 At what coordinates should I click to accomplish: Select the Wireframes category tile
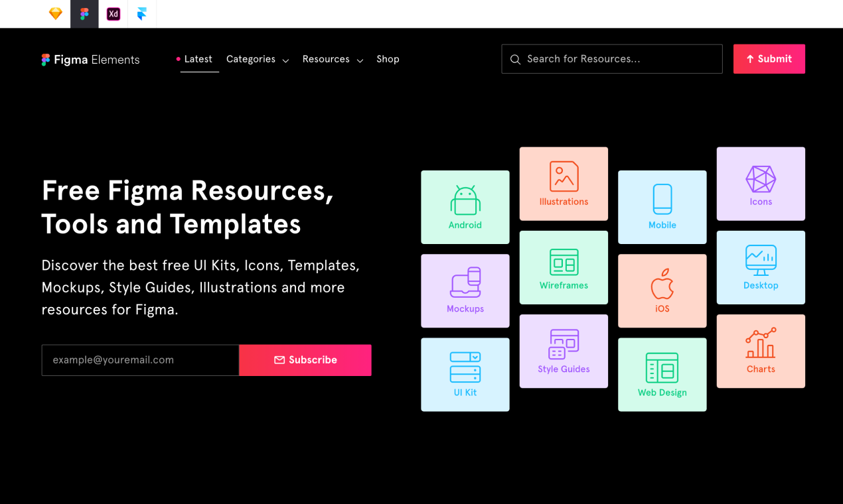click(x=564, y=267)
